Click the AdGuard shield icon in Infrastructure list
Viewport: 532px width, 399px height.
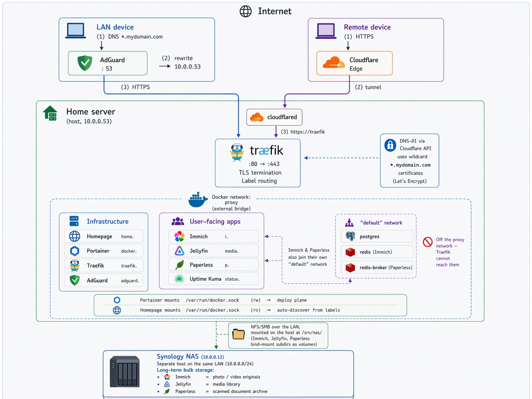tap(75, 280)
